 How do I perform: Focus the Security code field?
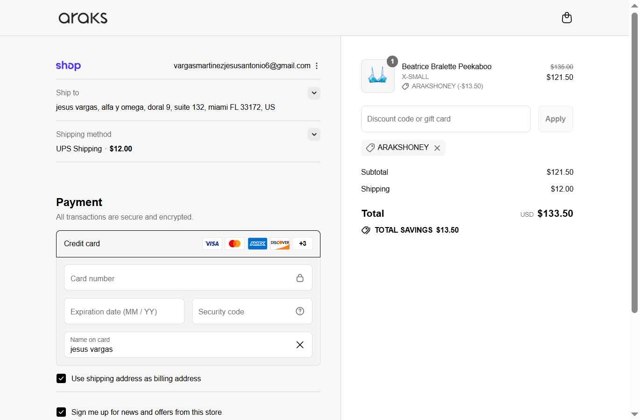[252, 311]
